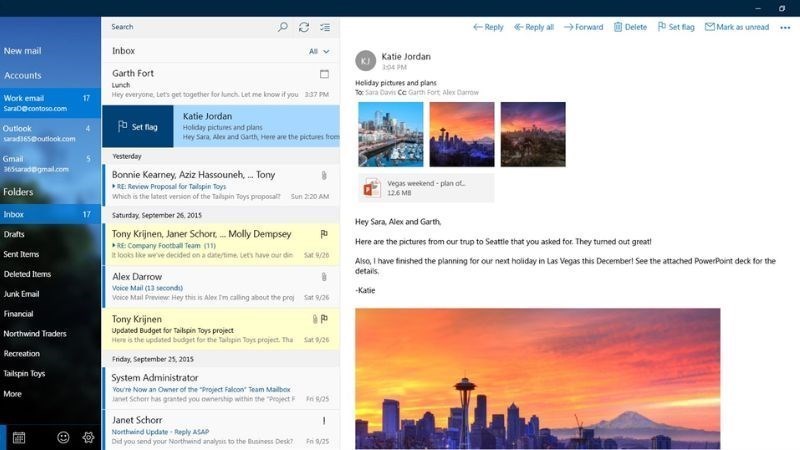Image resolution: width=800 pixels, height=450 pixels.
Task: Restore the window using title bar button
Action: (x=782, y=8)
